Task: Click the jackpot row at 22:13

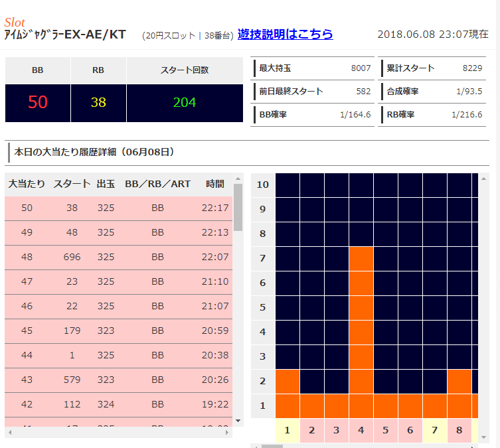Action: (119, 232)
